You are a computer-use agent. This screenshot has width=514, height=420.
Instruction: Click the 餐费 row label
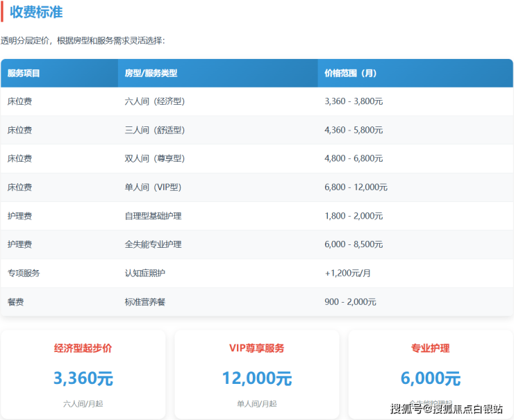click(x=15, y=302)
